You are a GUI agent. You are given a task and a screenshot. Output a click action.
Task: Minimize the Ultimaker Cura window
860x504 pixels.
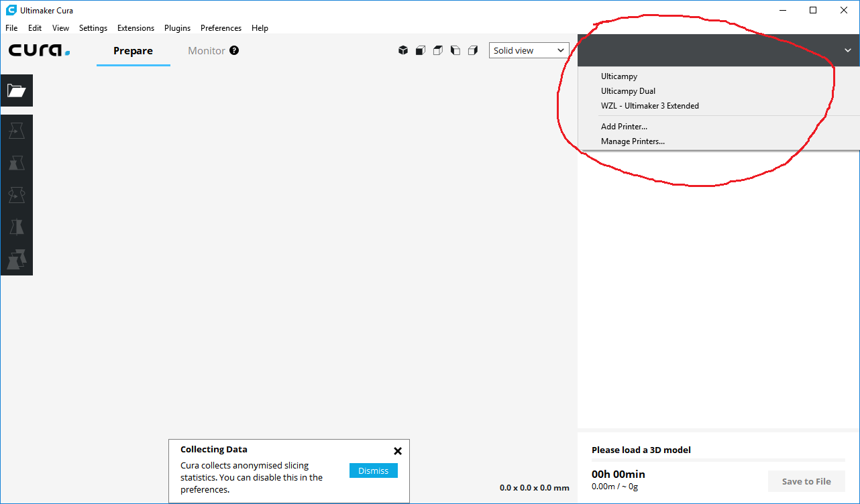[782, 10]
